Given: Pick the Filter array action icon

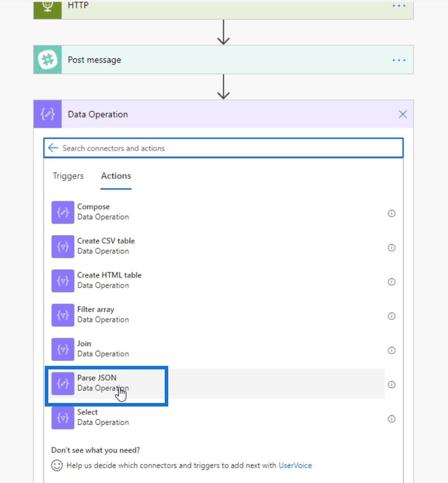Looking at the screenshot, I should [x=63, y=315].
